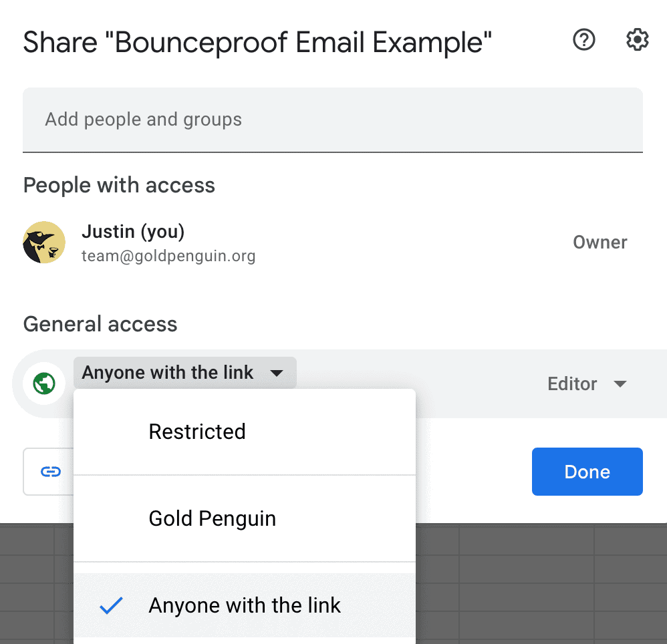Pick the checked Anyone with the link option
This screenshot has width=667, height=644.
(x=245, y=605)
